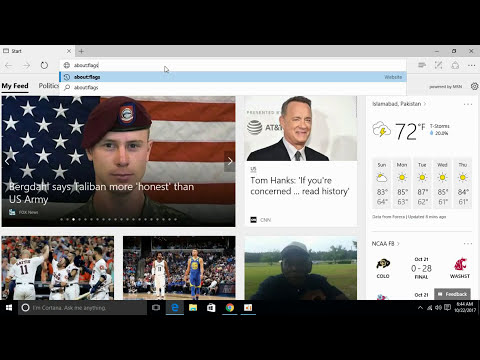Click the Edge icon in taskbar
The width and height of the screenshot is (480, 360).
(x=175, y=308)
